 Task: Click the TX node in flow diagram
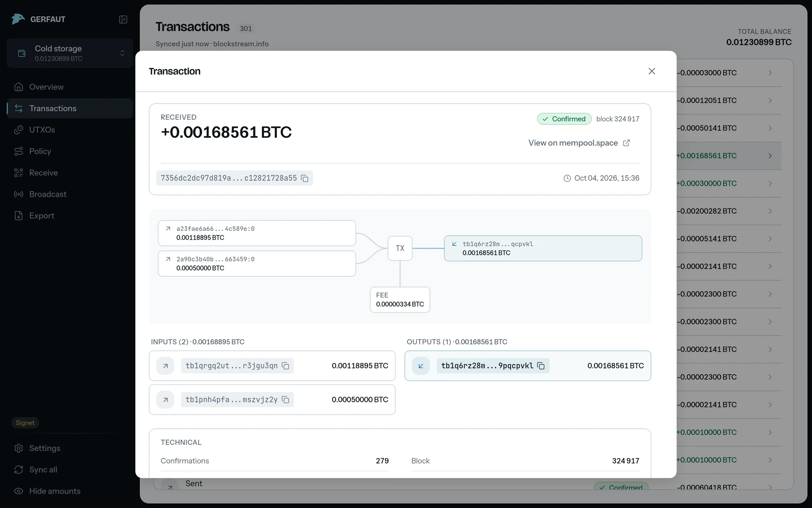point(400,248)
